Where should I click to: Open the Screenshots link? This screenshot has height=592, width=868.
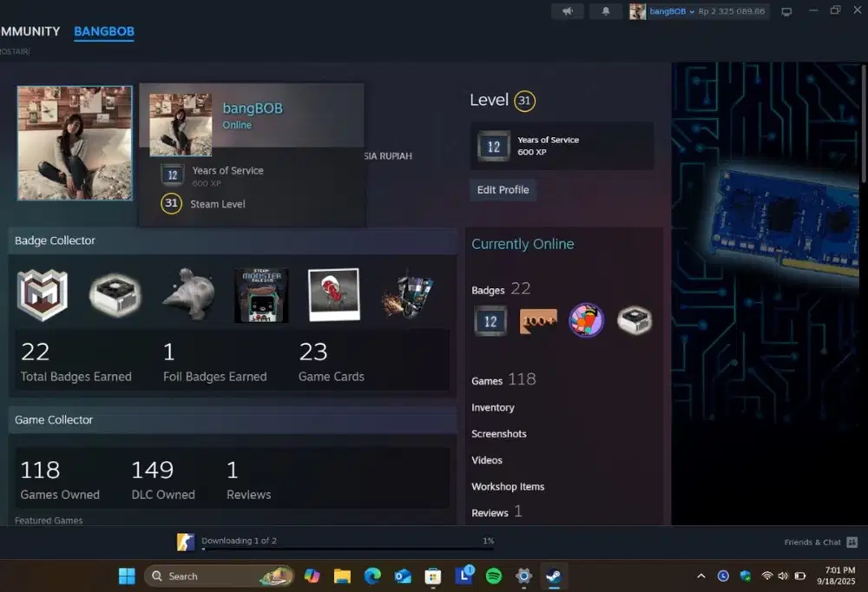point(499,434)
